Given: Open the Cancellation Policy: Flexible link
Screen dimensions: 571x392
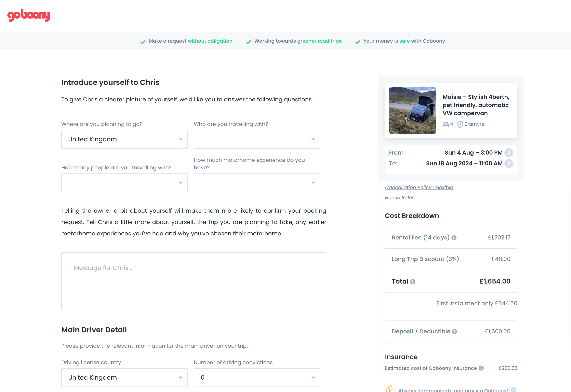Looking at the screenshot, I should point(419,187).
